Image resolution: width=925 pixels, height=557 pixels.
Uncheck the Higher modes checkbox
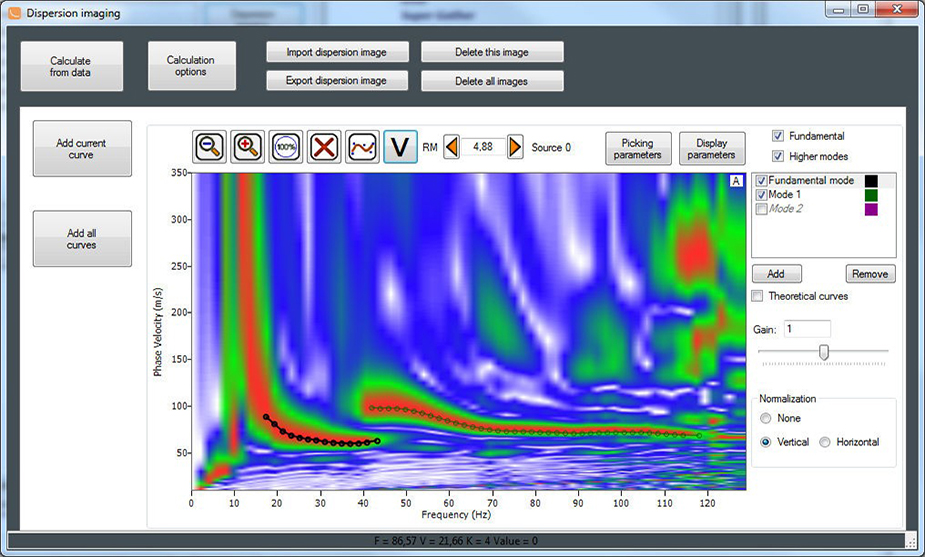pyautogui.click(x=778, y=156)
